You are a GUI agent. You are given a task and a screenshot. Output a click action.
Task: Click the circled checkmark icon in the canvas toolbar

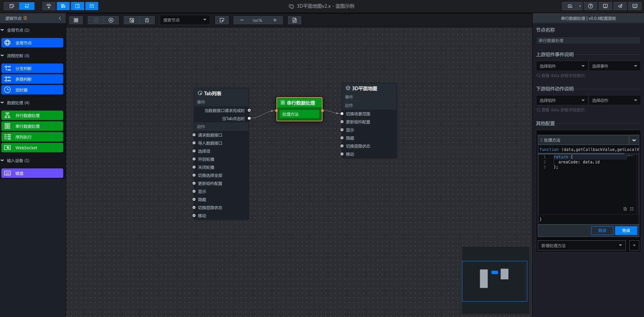(x=96, y=20)
